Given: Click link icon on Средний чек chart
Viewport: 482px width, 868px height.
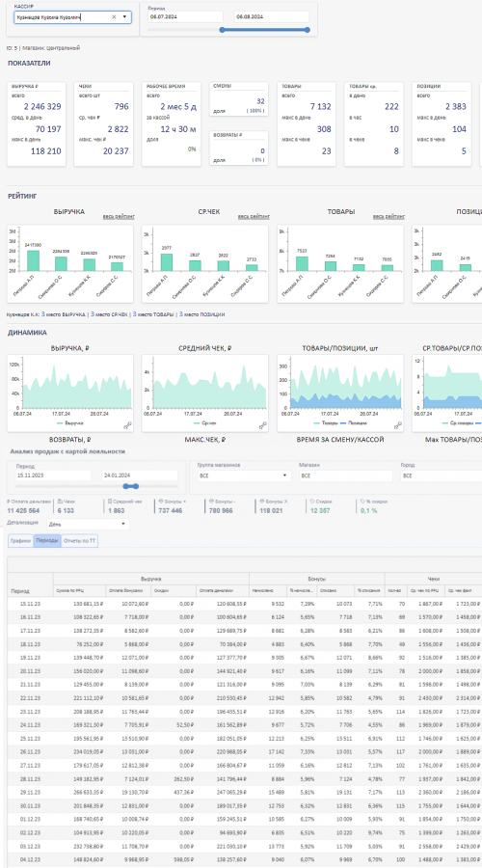Looking at the screenshot, I should tap(263, 425).
